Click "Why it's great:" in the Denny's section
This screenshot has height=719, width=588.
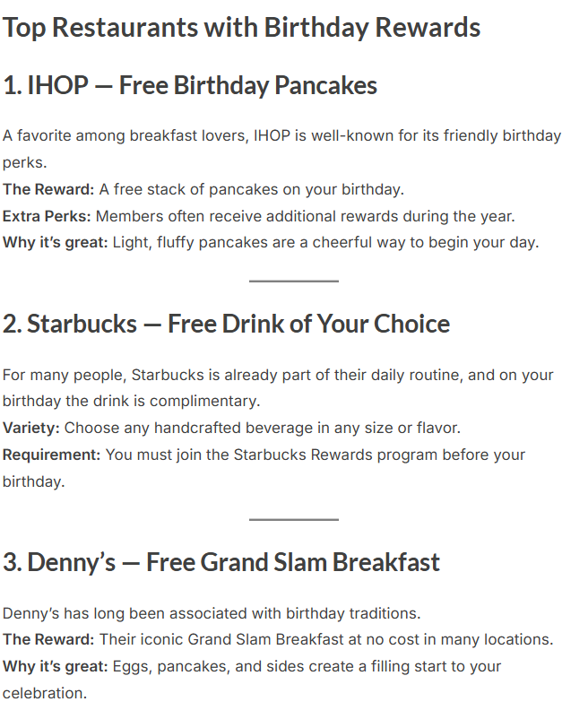pyautogui.click(x=55, y=666)
